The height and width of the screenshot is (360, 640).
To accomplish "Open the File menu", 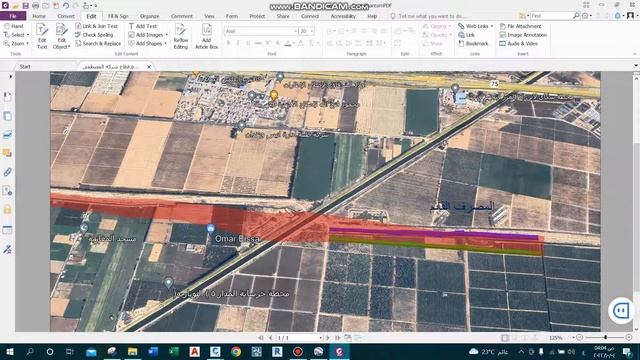I will [13, 16].
